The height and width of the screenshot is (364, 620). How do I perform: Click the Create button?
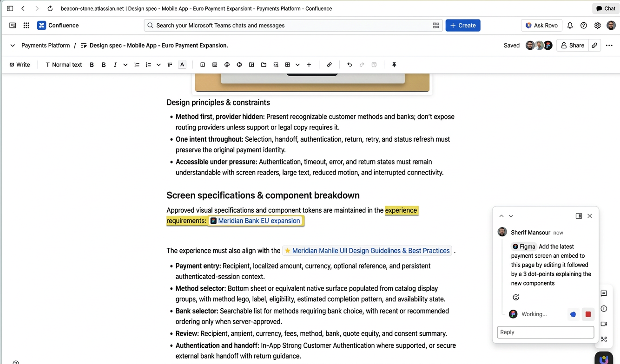(x=463, y=26)
